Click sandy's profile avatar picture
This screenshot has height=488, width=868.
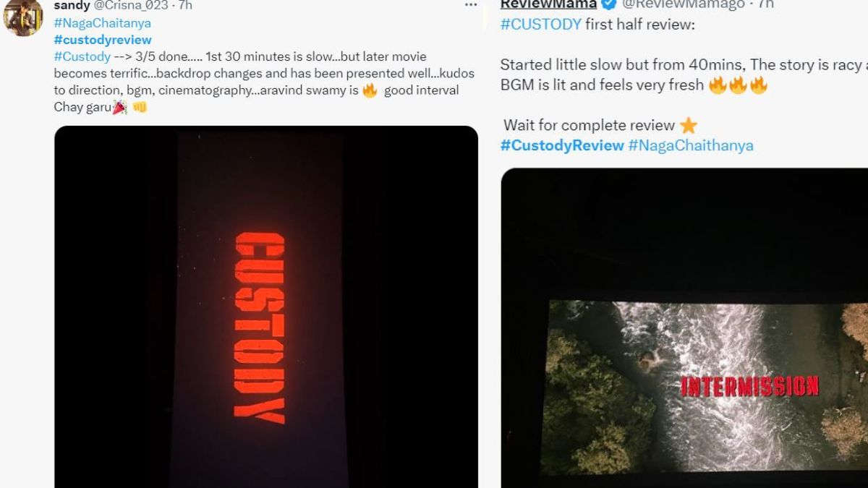point(22,17)
